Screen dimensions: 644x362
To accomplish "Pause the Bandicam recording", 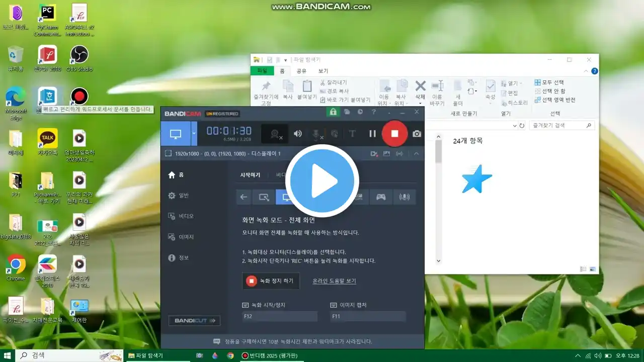I will click(x=372, y=134).
